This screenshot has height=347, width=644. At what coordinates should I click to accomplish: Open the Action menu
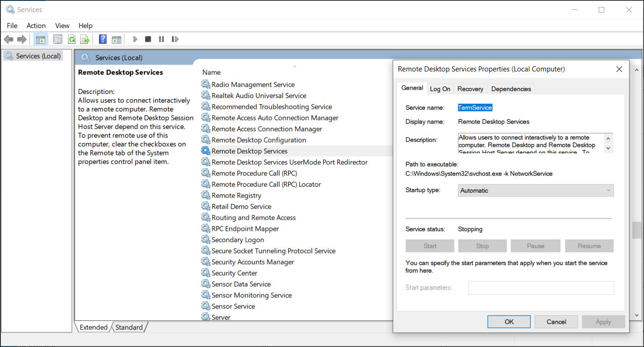pyautogui.click(x=36, y=25)
